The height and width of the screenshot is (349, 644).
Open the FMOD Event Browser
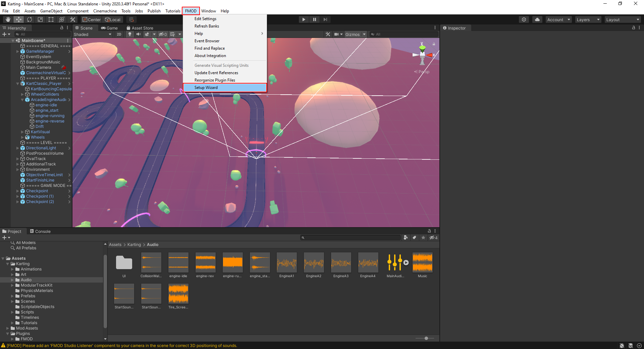[x=225, y=41]
